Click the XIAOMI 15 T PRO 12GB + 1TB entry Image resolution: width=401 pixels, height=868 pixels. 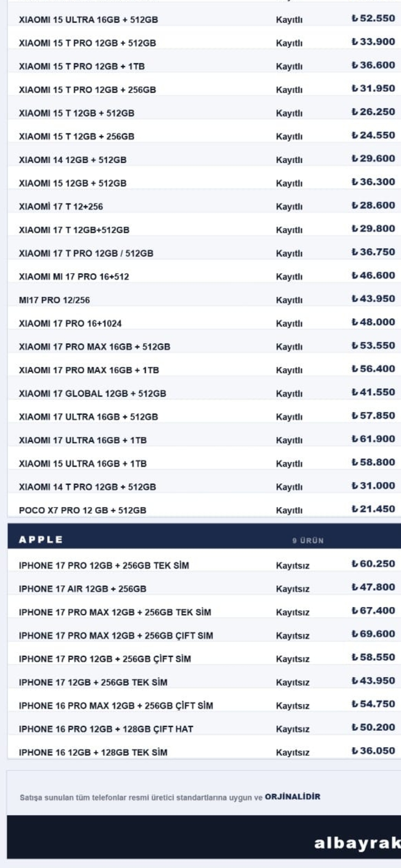click(204, 66)
